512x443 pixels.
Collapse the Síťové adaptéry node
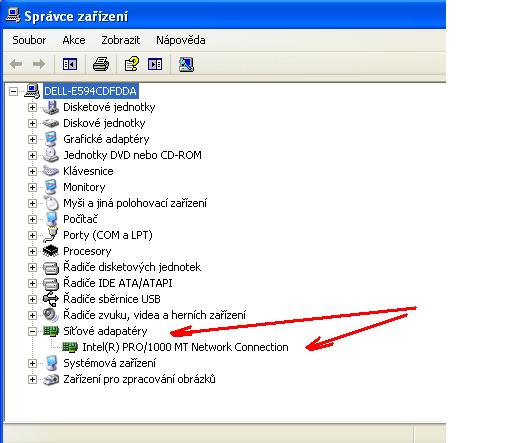[32, 331]
